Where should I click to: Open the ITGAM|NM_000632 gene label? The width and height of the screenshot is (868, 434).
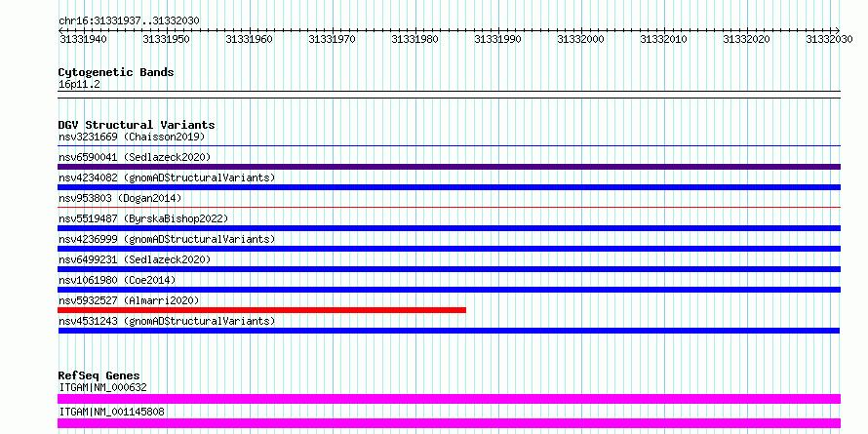tap(103, 387)
